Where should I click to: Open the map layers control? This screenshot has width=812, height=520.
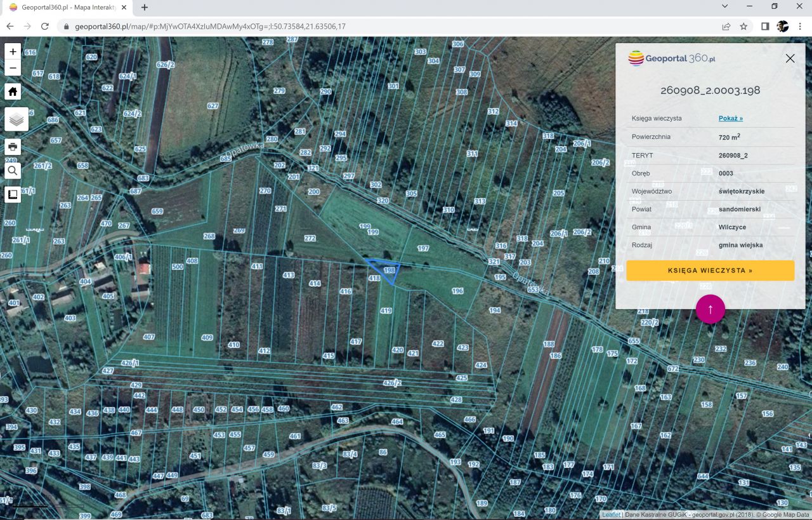tap(16, 119)
